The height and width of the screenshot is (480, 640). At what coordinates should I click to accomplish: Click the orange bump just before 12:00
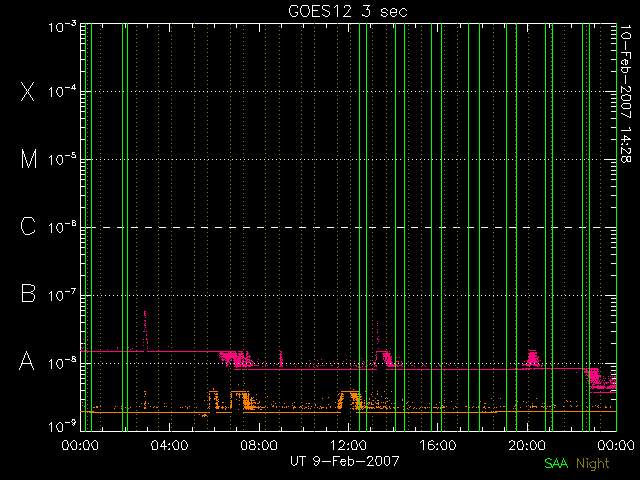349,400
